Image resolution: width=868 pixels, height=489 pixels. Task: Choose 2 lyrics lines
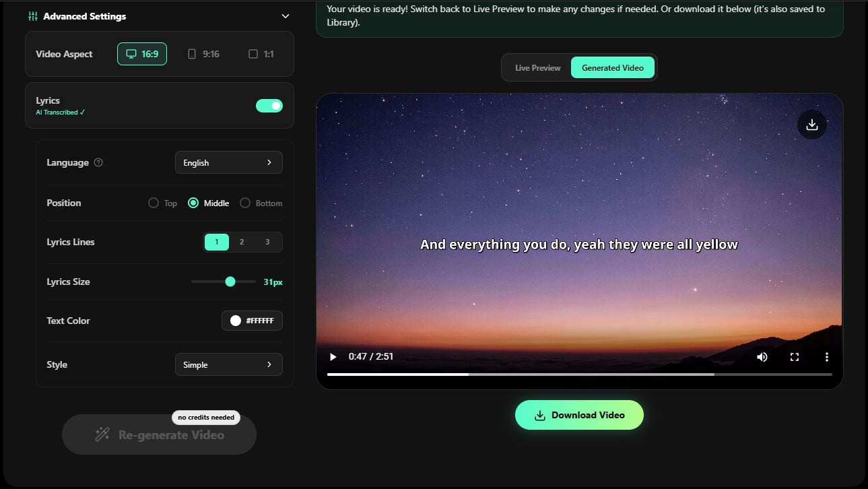point(242,242)
